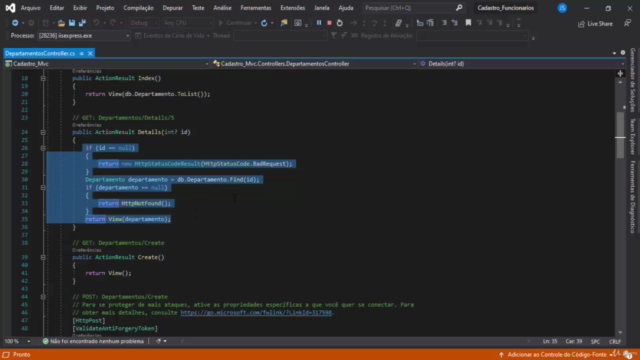Click the comment selected lines icon
The image size is (640, 360).
[444, 23]
